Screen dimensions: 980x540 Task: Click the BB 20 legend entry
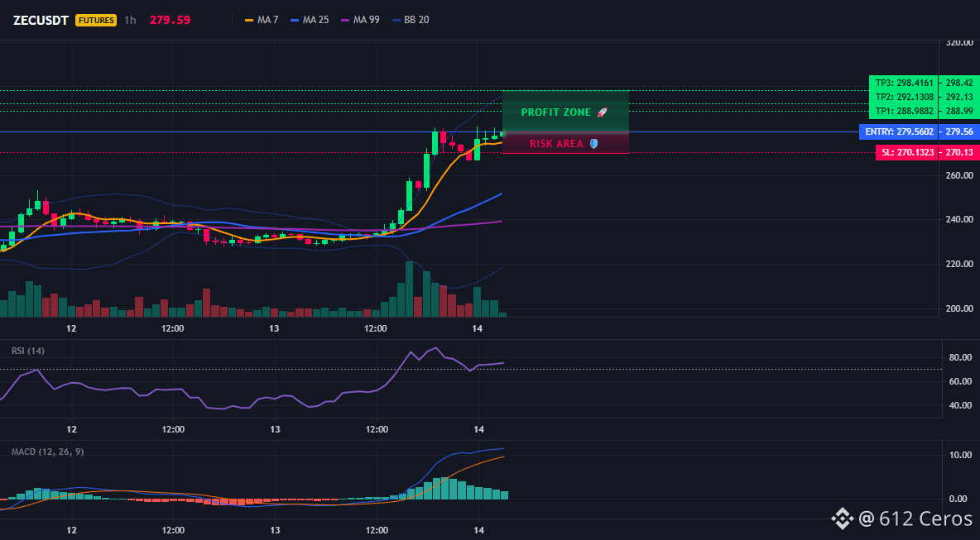(411, 20)
